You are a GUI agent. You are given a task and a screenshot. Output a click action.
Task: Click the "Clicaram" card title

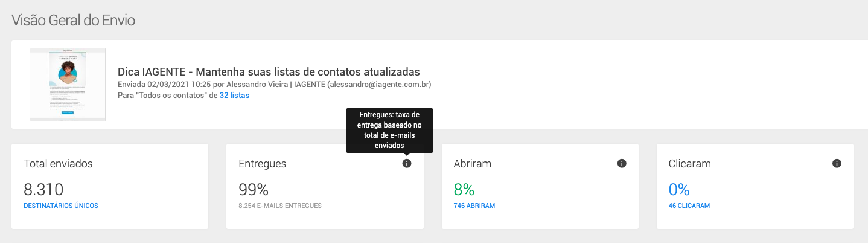[x=690, y=164]
